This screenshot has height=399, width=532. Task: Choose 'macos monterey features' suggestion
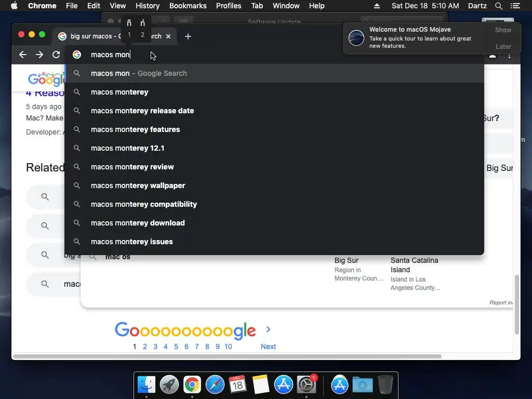coord(274,129)
